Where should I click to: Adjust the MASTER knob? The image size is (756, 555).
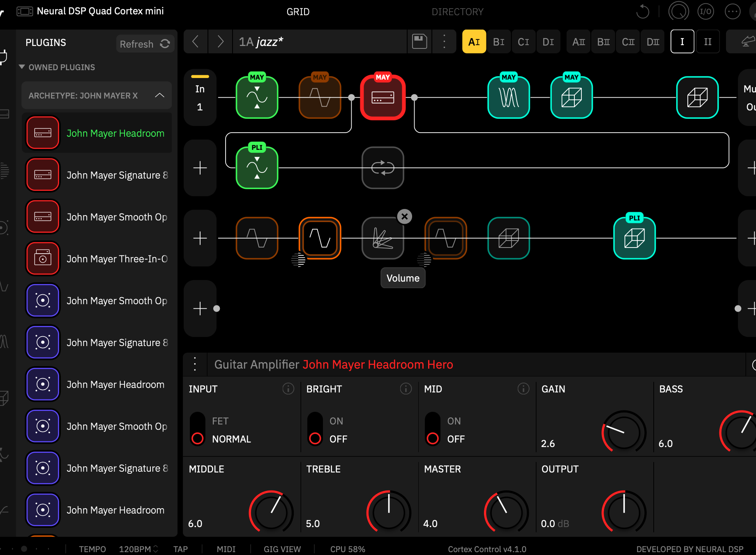(506, 512)
